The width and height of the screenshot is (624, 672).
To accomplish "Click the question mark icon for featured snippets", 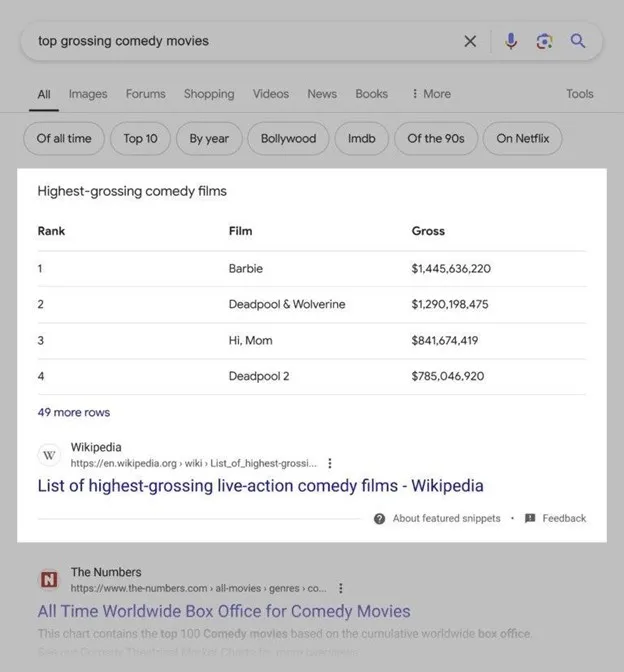I will coord(379,519).
